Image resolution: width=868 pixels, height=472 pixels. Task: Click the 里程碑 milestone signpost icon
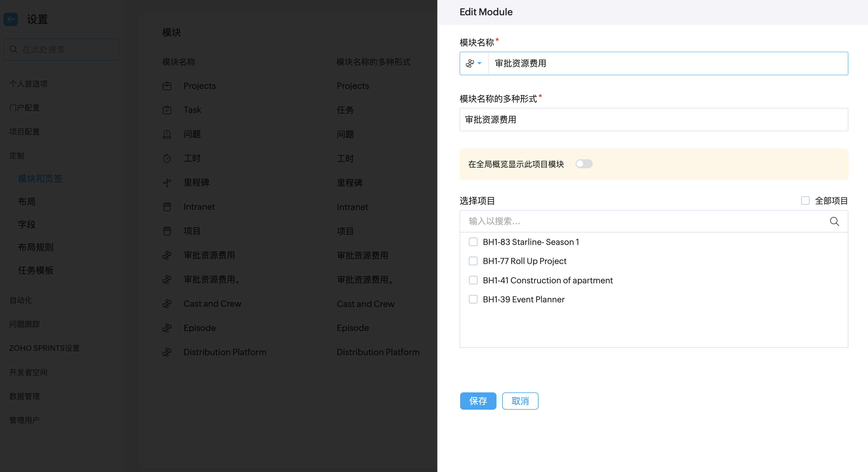[x=167, y=183]
